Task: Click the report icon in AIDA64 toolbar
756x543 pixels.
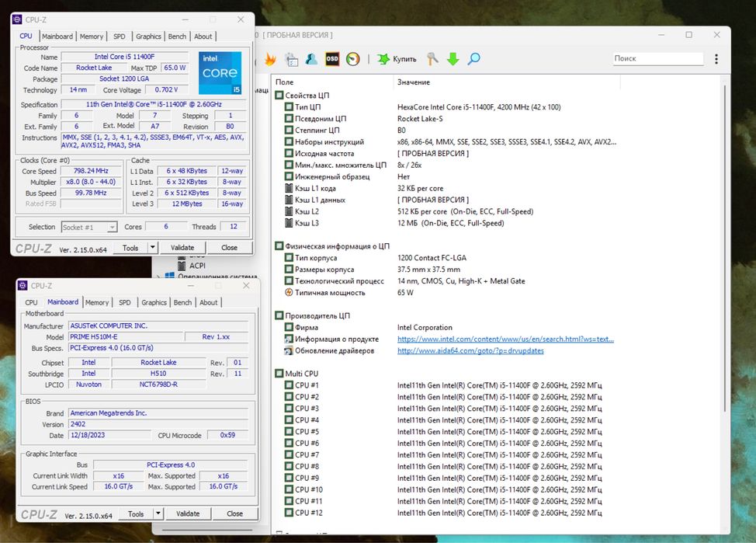Action: pos(291,59)
